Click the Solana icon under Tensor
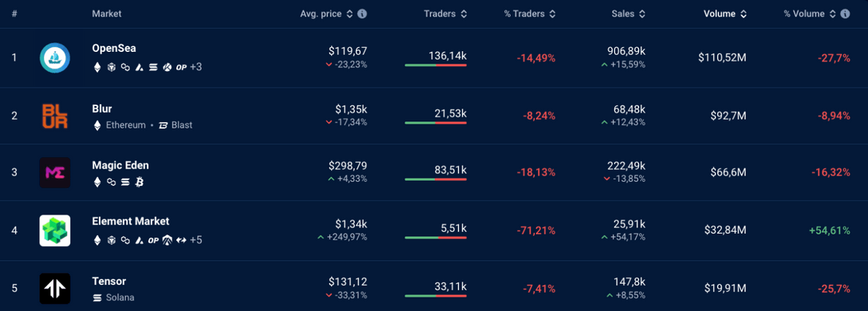Image resolution: width=868 pixels, height=311 pixels. coord(97,297)
